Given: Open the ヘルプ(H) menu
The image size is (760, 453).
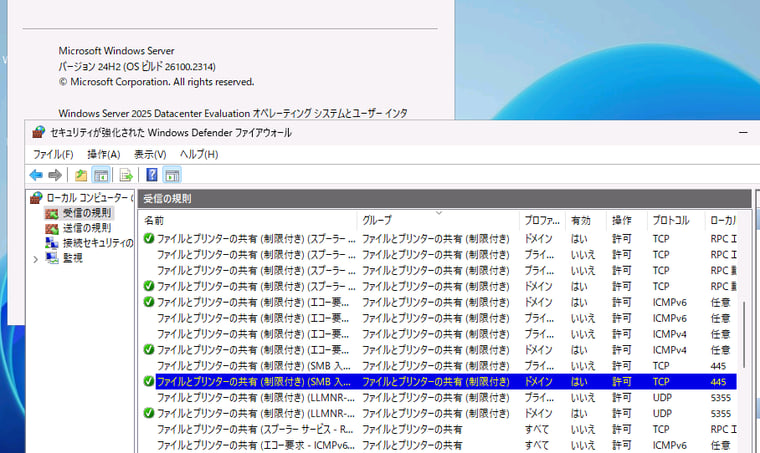Looking at the screenshot, I should coord(199,155).
